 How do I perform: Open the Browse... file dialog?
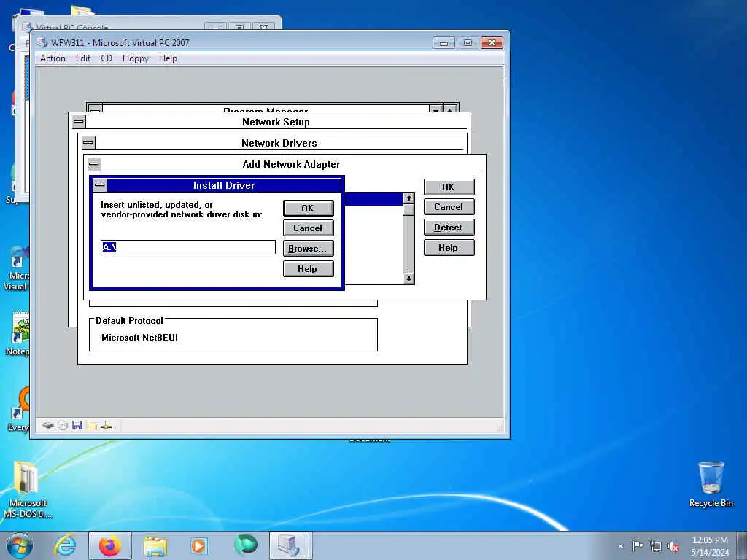[x=309, y=249]
